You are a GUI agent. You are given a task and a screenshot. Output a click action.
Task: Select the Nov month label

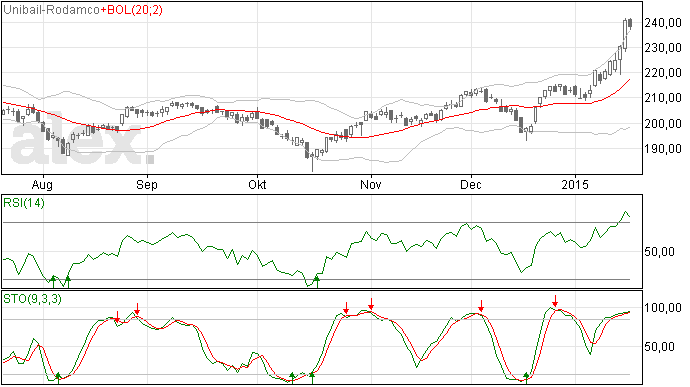371,184
